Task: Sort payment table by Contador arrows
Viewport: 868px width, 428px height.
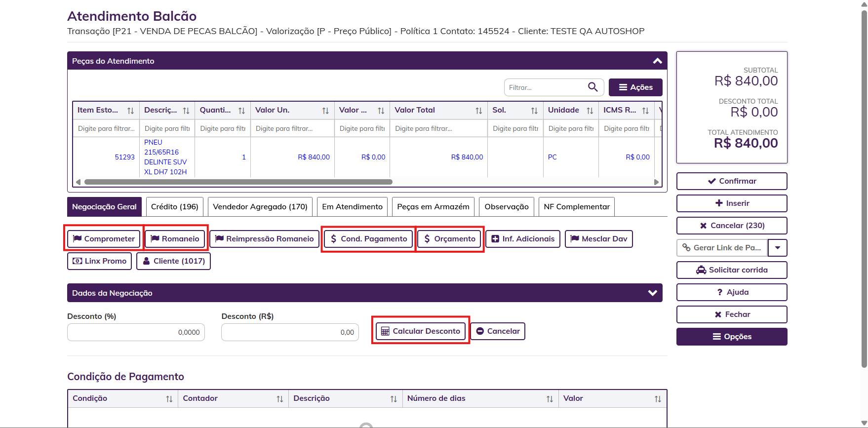Action: 279,399
